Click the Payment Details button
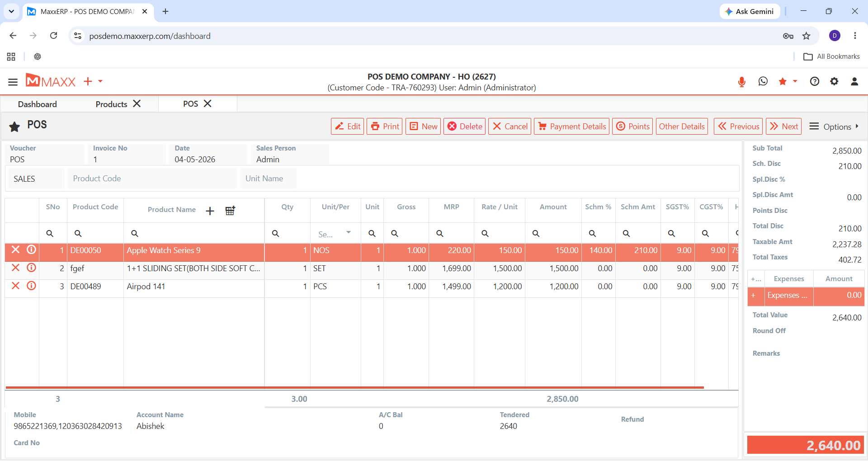The width and height of the screenshot is (868, 461). coord(571,127)
